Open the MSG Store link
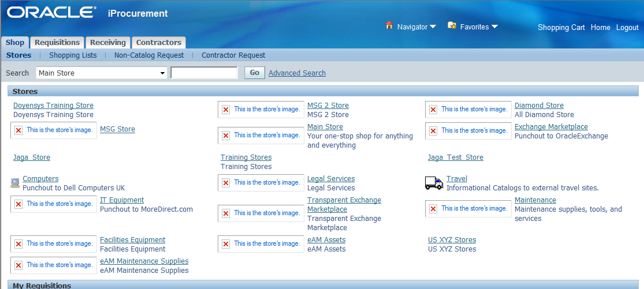The image size is (644, 289). 117,129
